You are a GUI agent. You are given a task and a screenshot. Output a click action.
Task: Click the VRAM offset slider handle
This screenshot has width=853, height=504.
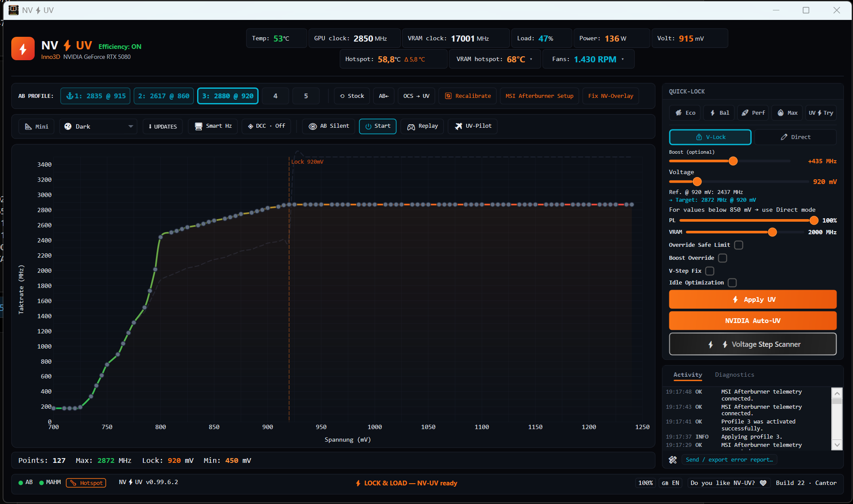(x=772, y=233)
